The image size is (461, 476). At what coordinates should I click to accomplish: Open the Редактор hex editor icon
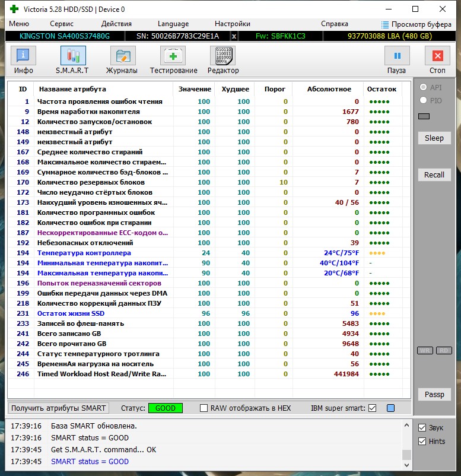pos(223,56)
